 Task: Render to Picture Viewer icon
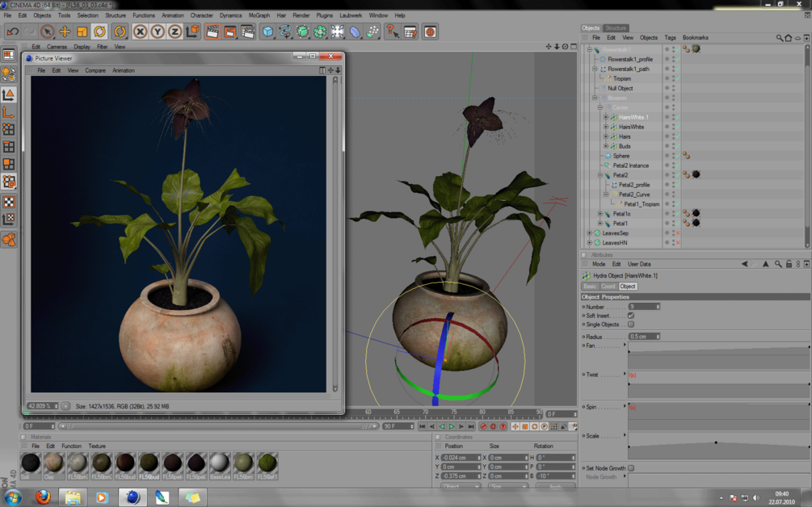point(230,32)
